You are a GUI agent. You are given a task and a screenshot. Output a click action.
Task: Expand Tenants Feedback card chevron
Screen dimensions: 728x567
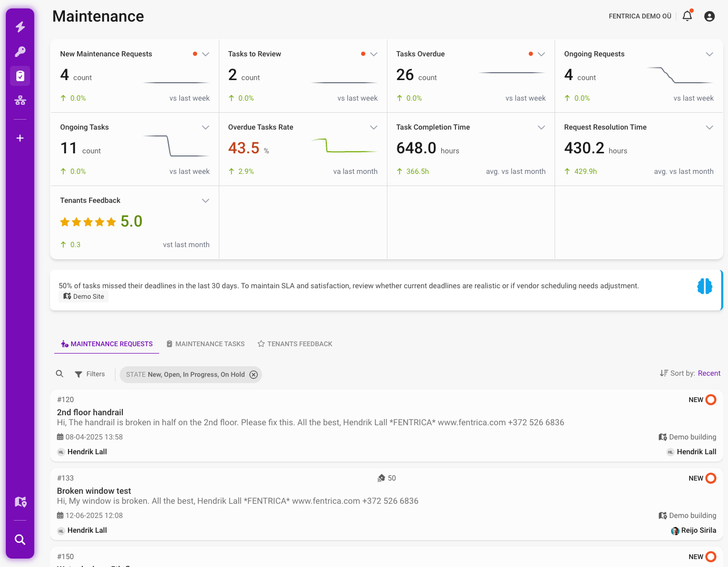tap(206, 200)
